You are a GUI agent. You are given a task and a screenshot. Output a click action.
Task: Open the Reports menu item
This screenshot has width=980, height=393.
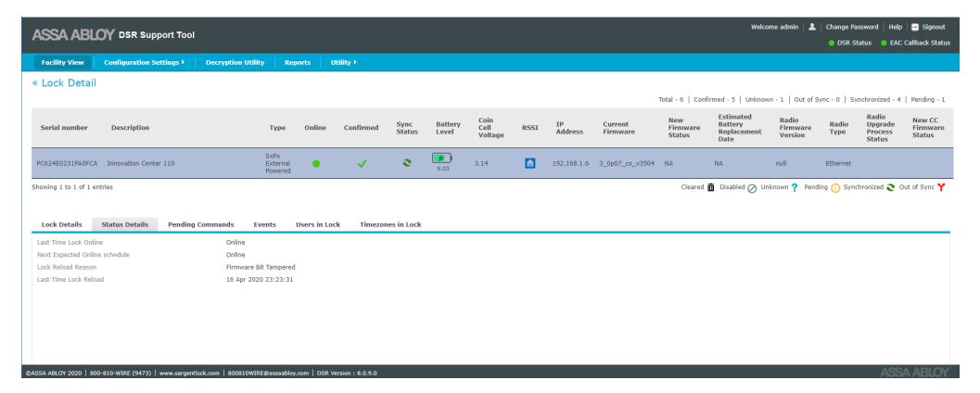coord(298,62)
